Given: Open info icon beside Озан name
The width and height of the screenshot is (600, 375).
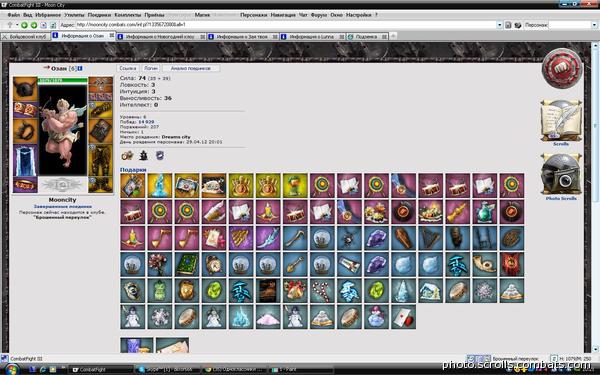Looking at the screenshot, I should coord(80,68).
